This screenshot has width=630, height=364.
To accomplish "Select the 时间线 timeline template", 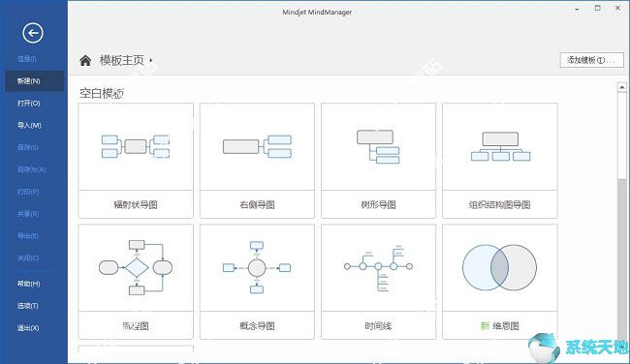I will tap(378, 282).
